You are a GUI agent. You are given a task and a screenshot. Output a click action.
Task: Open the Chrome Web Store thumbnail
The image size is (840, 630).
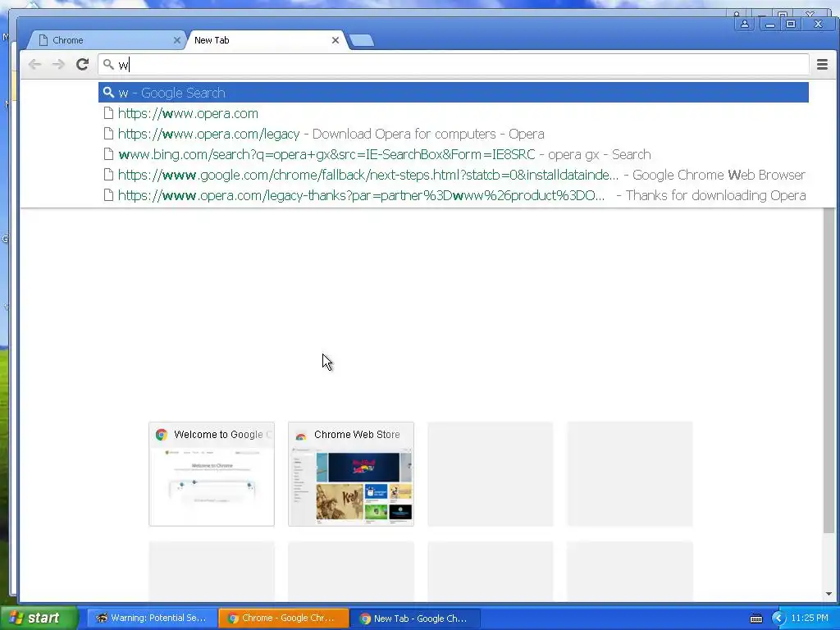(x=351, y=474)
